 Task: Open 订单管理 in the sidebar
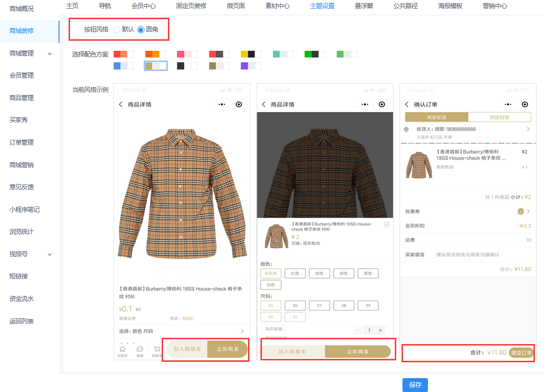pos(22,142)
